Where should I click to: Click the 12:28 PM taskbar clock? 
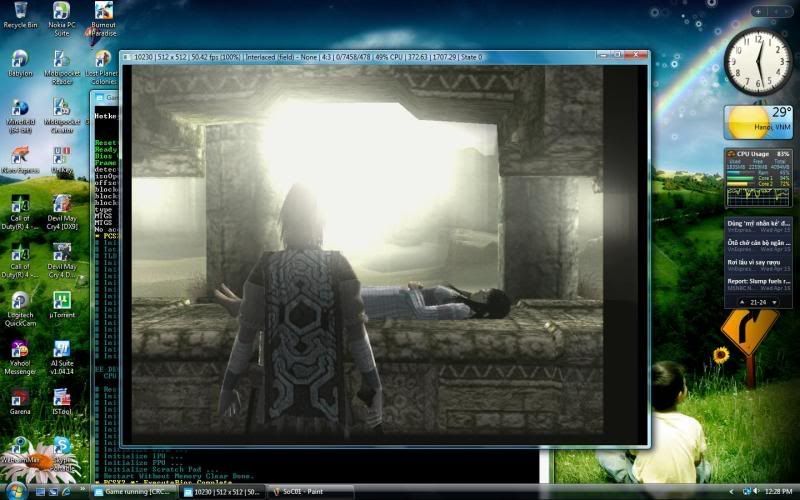tap(779, 492)
